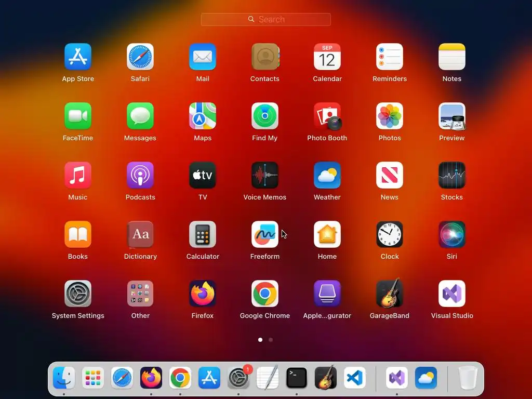532x399 pixels.
Task: Open the Home app
Action: point(327,234)
